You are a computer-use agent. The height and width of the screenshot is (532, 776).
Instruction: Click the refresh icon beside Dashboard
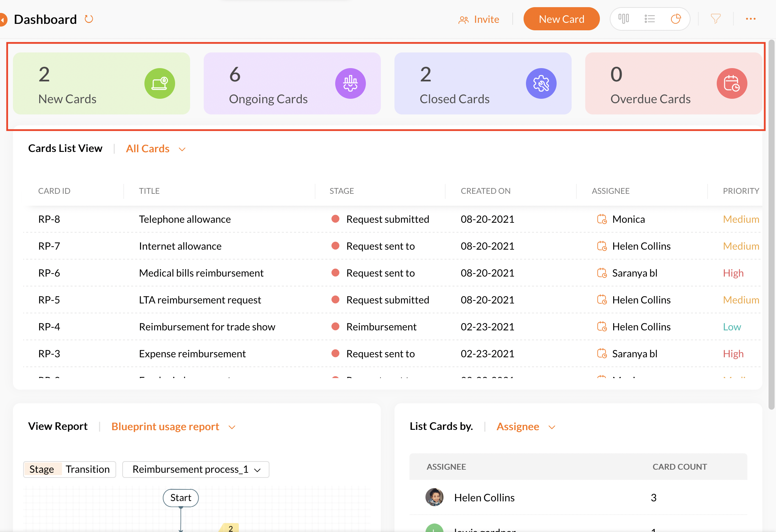[89, 19]
